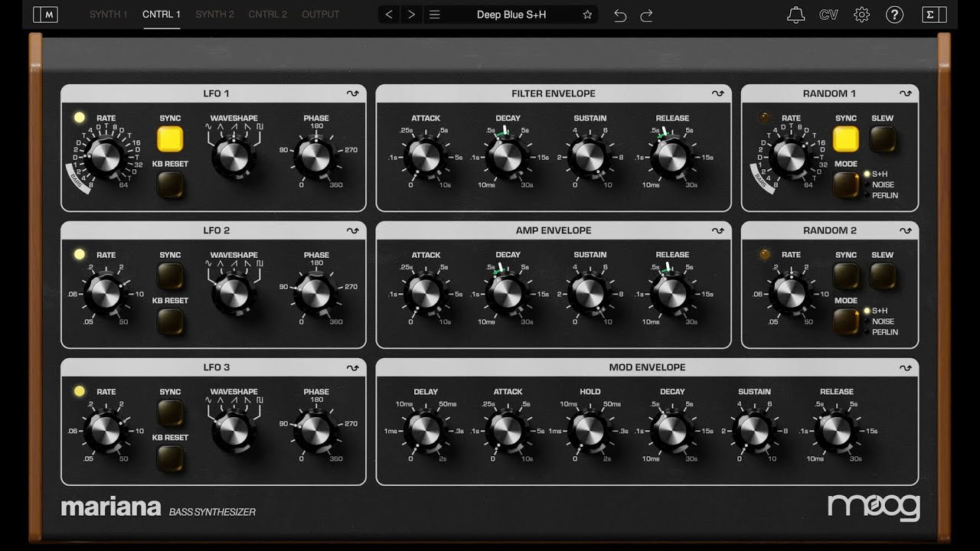
Task: Disable LFO 1 SYNC button
Action: click(170, 139)
